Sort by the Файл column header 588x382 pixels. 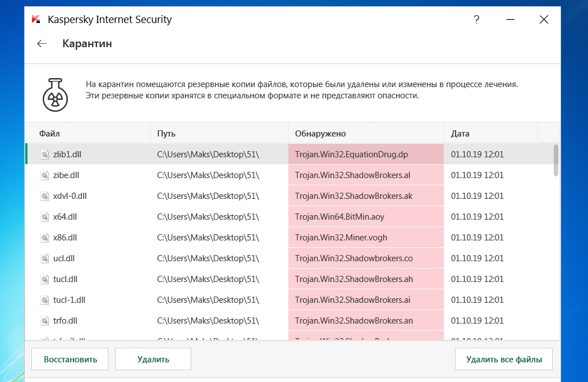coord(49,134)
